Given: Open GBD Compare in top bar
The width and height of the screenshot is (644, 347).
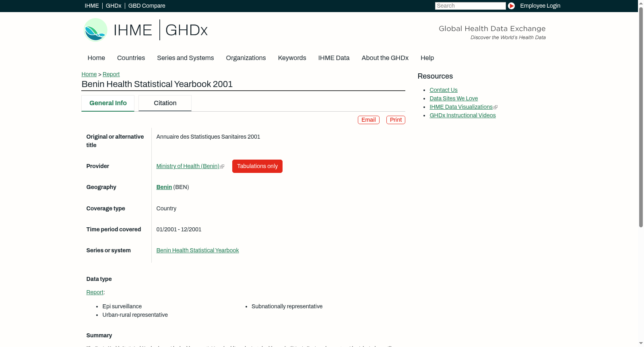Looking at the screenshot, I should (147, 6).
